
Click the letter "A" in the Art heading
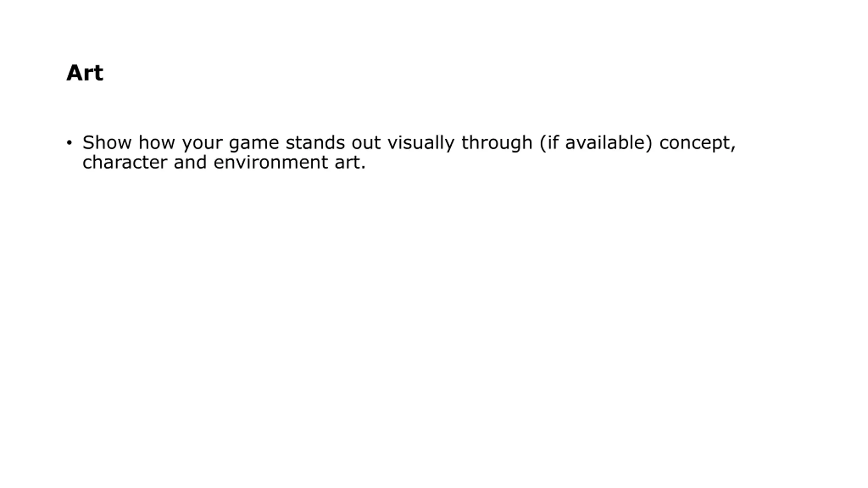pyautogui.click(x=75, y=73)
